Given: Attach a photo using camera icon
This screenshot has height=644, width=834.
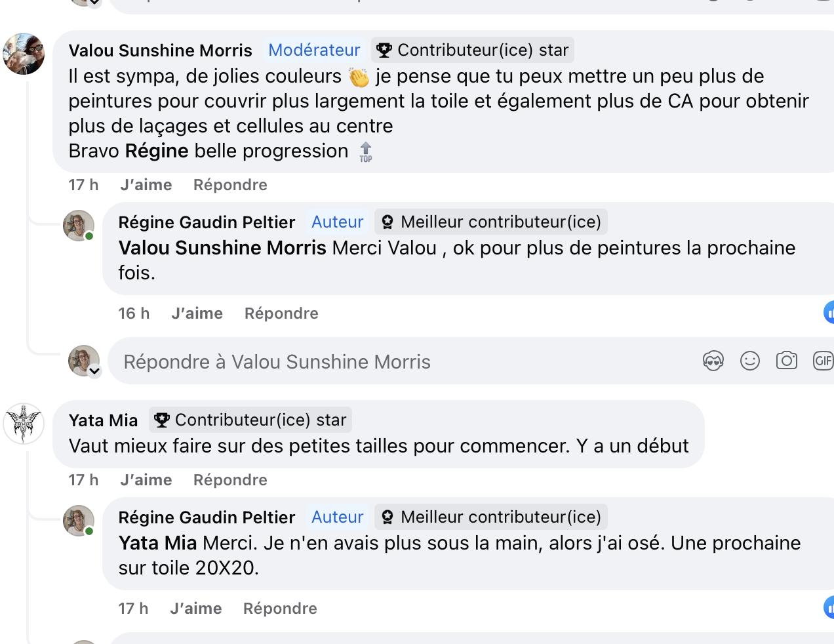Looking at the screenshot, I should coord(787,361).
